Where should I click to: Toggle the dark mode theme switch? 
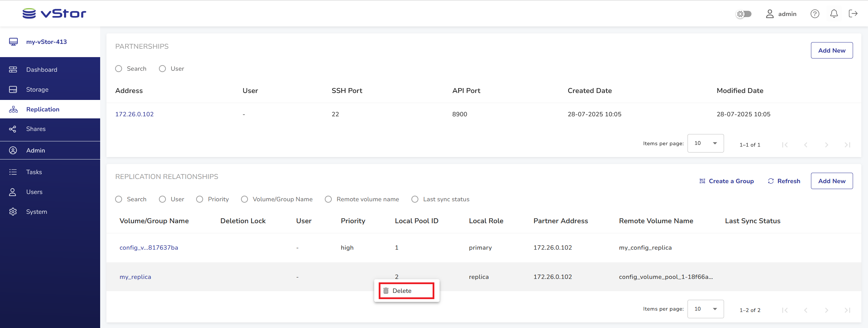coord(744,14)
